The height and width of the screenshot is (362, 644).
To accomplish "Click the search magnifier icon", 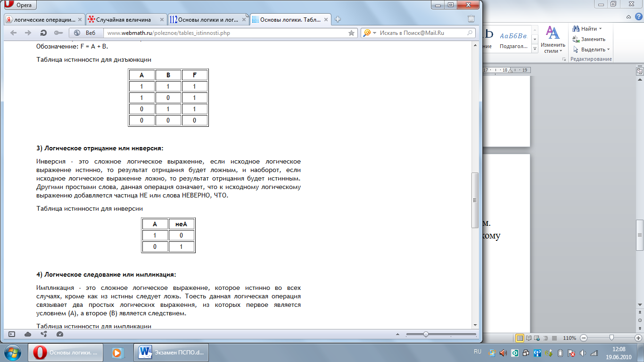I will pos(470,33).
